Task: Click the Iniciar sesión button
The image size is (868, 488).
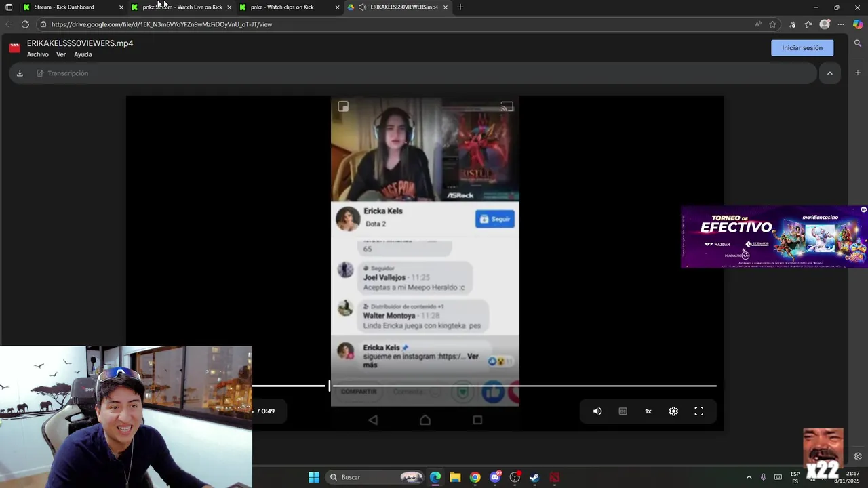Action: pos(802,48)
